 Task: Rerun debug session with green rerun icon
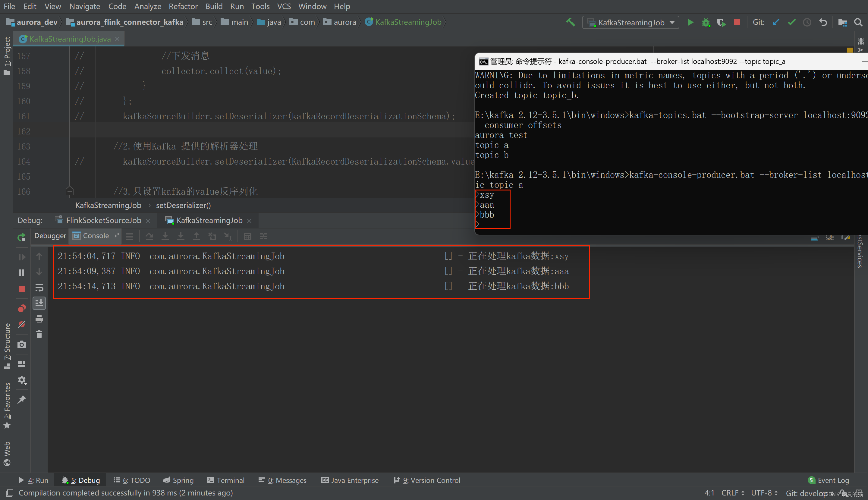click(21, 237)
